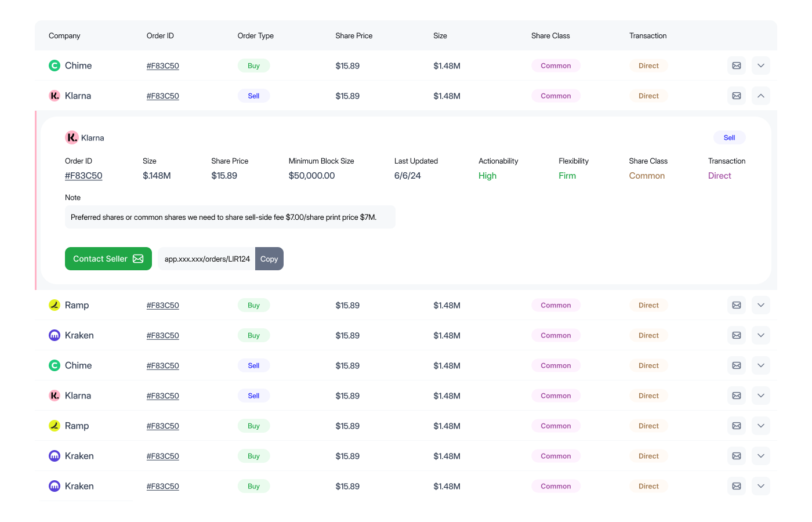The image size is (812, 522).
Task: Click the mail icon in collapsed Klarna row
Action: pyautogui.click(x=737, y=396)
